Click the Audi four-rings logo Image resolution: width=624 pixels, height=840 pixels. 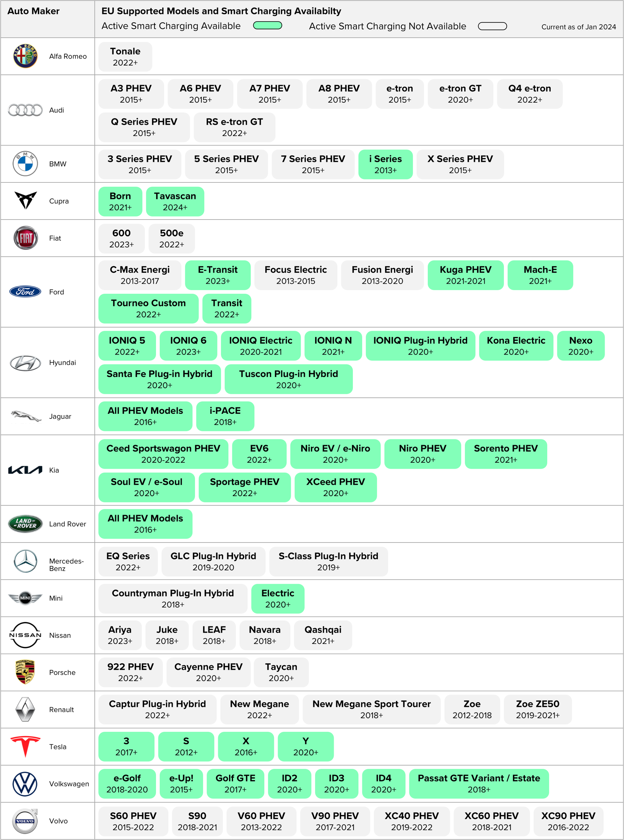tap(25, 110)
